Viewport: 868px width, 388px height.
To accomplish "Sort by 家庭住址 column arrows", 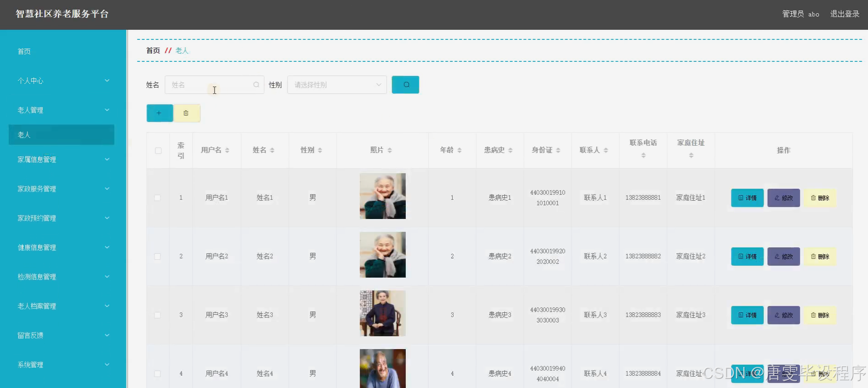I will coord(691,156).
